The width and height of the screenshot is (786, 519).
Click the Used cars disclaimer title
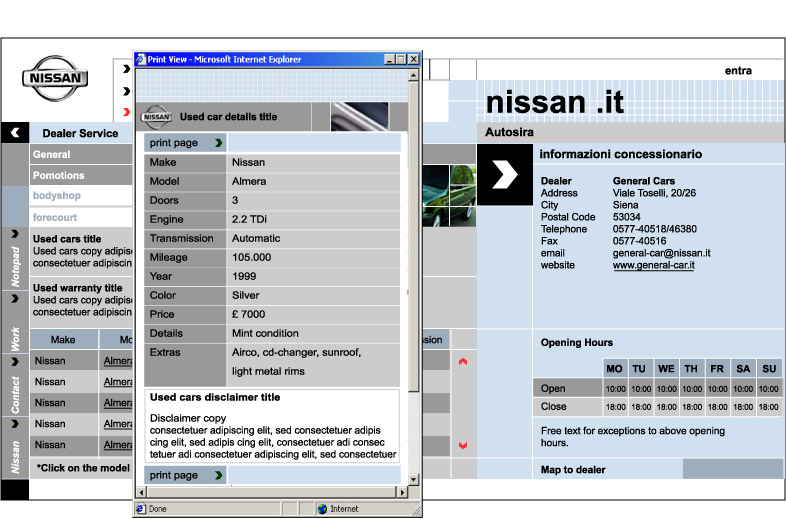[x=215, y=397]
